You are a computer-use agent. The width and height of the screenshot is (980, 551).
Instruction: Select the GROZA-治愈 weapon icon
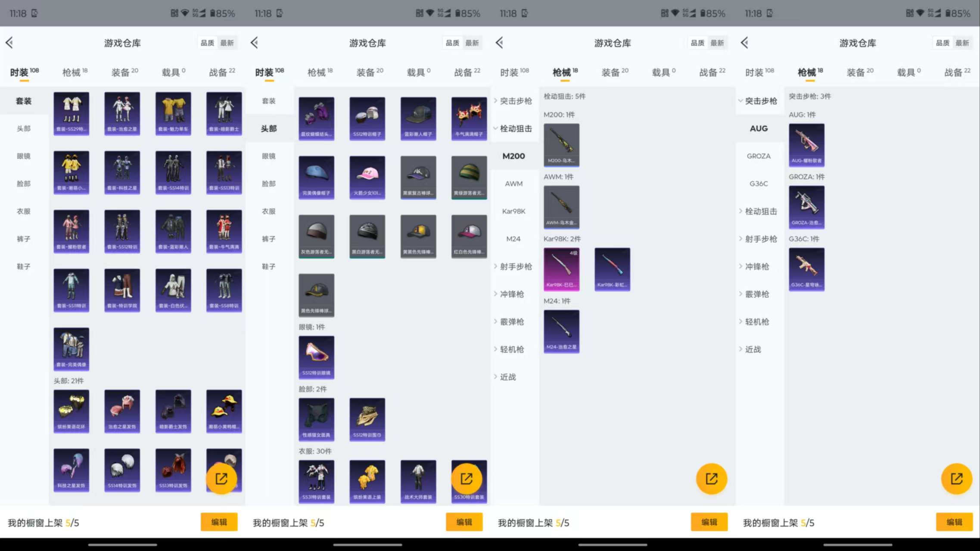pos(806,207)
